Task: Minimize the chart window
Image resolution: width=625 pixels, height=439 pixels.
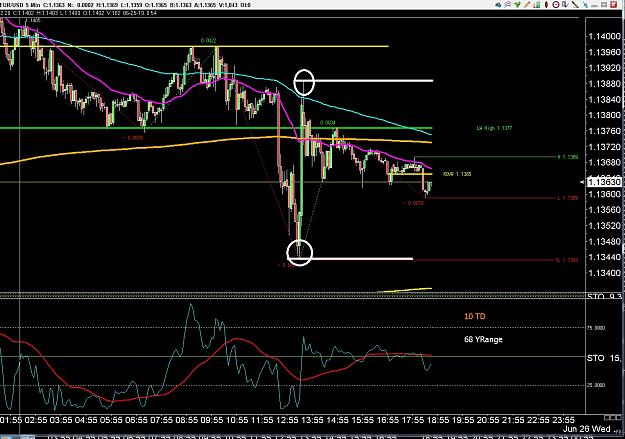Action: point(594,6)
